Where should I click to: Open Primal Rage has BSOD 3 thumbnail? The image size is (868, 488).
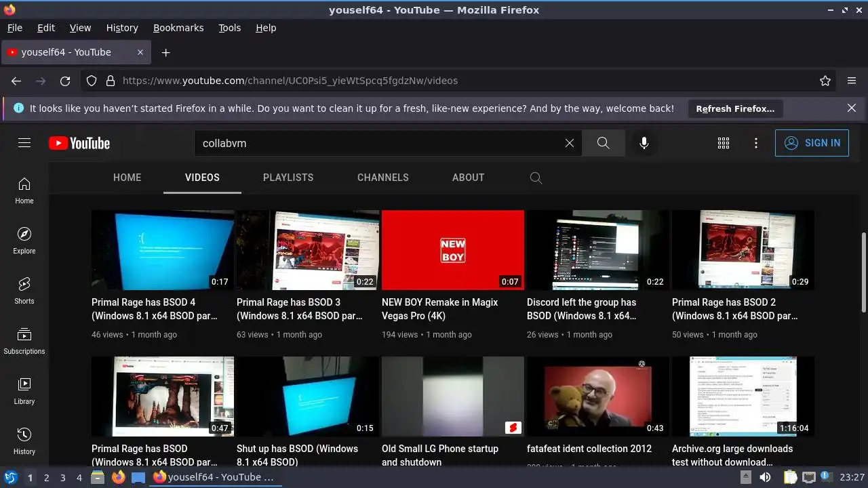(308, 250)
